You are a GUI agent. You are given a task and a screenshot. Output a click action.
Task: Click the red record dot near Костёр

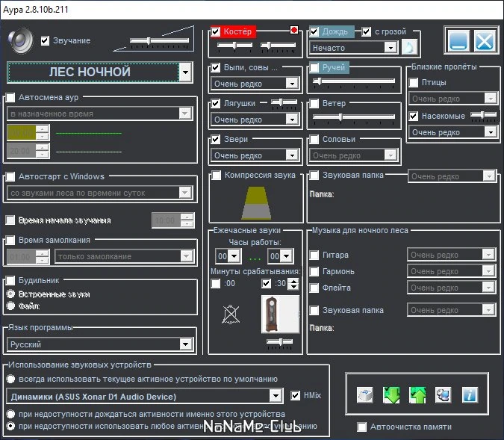coord(293,30)
